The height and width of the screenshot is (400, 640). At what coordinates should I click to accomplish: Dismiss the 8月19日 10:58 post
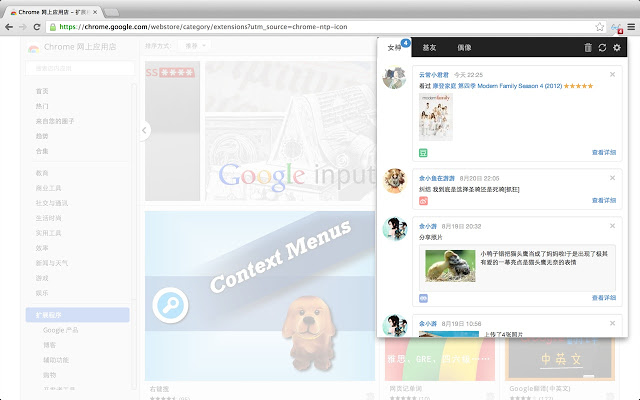612,323
